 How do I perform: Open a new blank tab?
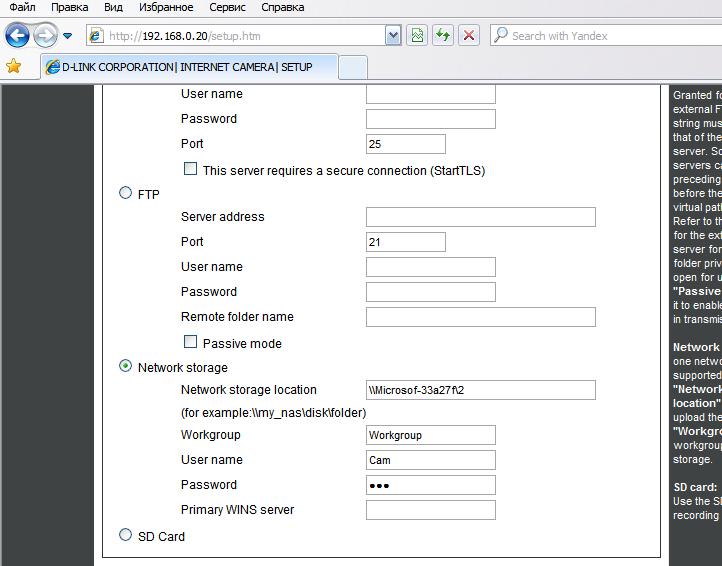tap(353, 67)
